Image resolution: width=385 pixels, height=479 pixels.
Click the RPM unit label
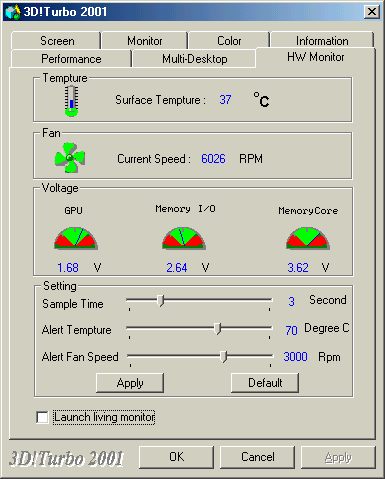[251, 159]
